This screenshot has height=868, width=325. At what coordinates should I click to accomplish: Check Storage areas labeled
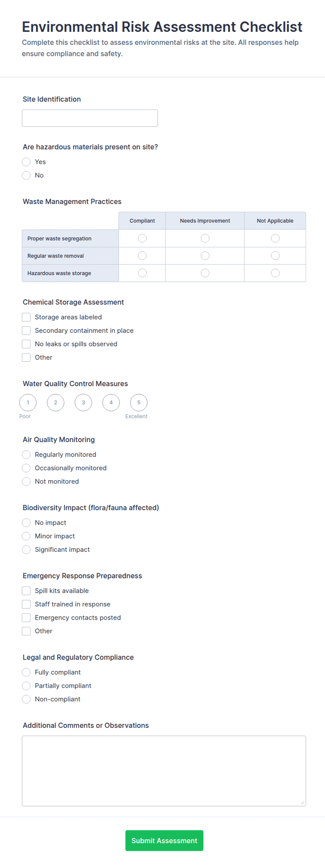click(x=26, y=317)
